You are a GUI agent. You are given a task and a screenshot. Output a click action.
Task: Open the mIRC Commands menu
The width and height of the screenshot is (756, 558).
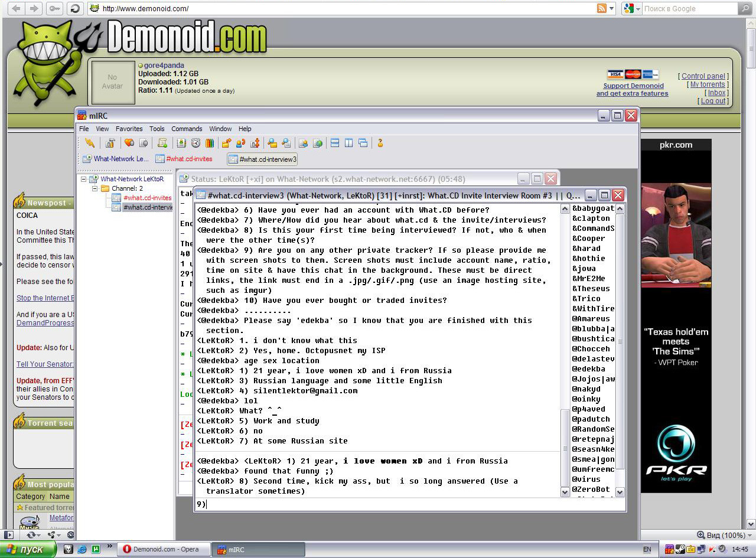pos(187,129)
